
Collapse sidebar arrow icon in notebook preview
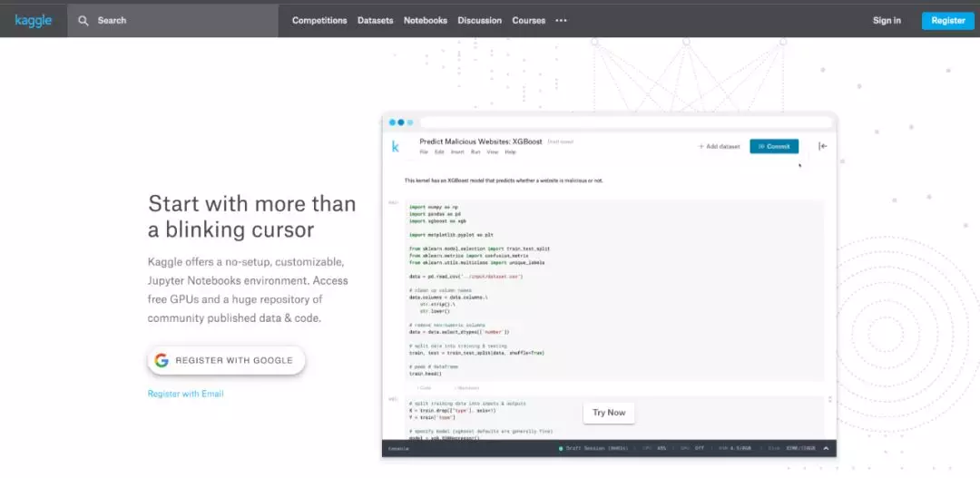click(822, 146)
